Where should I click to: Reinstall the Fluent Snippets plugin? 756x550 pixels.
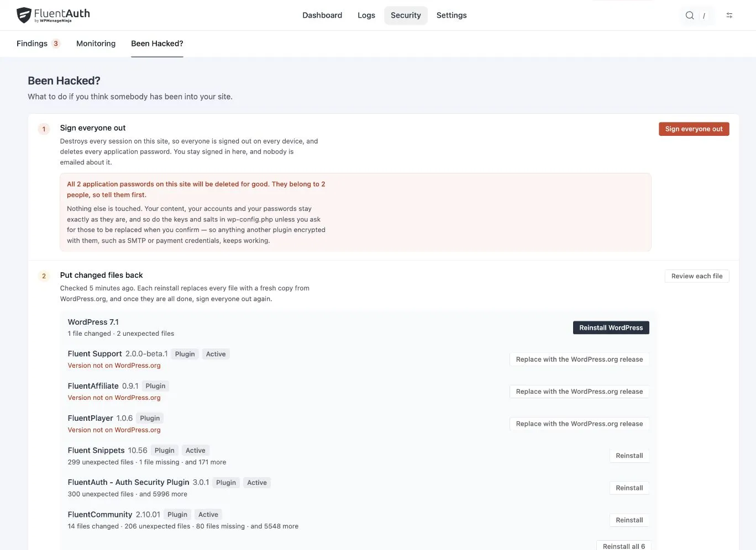[x=629, y=456]
